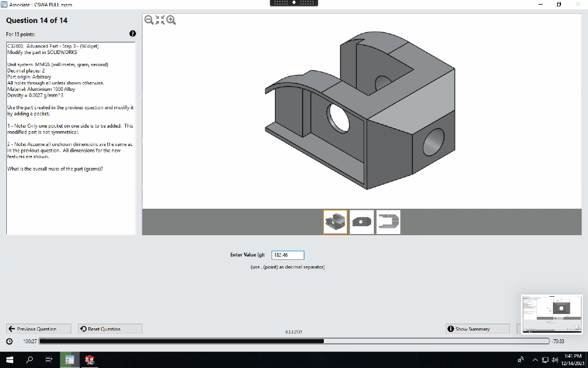The width and height of the screenshot is (588, 368).
Task: Zoom out the part image
Action: tap(149, 20)
